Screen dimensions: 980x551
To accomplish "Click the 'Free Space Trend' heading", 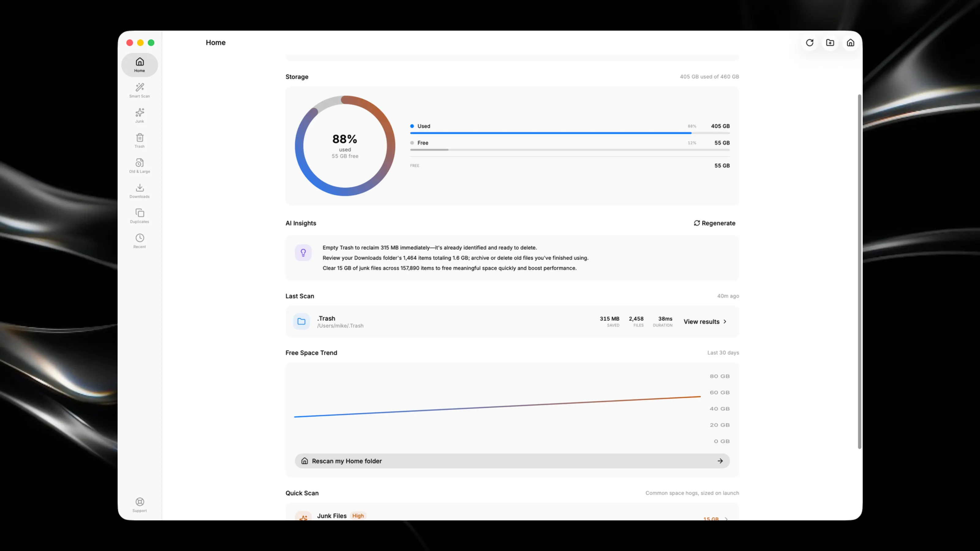I will point(311,353).
